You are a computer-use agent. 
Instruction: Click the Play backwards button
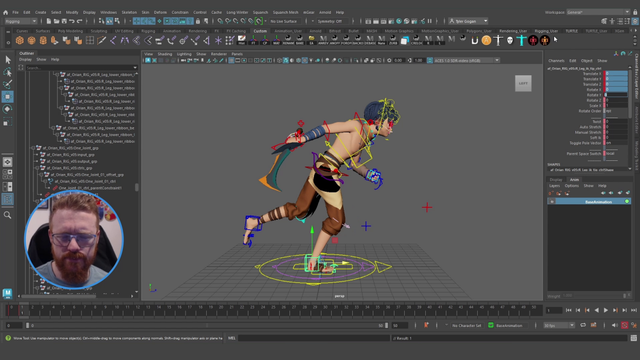coord(596,311)
